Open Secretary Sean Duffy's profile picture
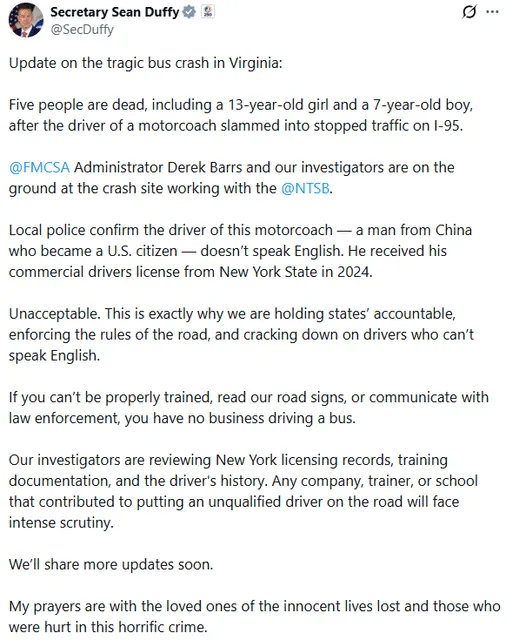Screen dimensions: 506x640 (x=26, y=20)
